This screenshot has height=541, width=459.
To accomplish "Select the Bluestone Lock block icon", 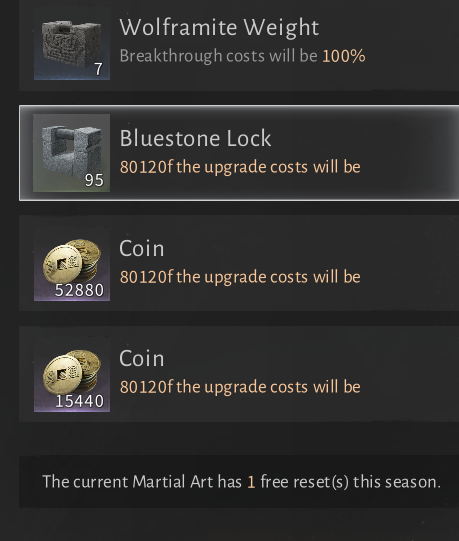I will click(x=71, y=153).
